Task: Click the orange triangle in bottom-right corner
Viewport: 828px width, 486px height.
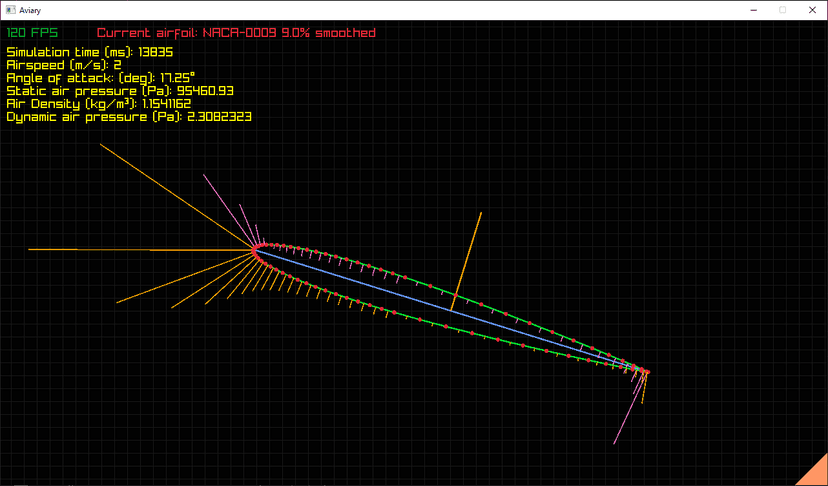Action: coord(808,469)
